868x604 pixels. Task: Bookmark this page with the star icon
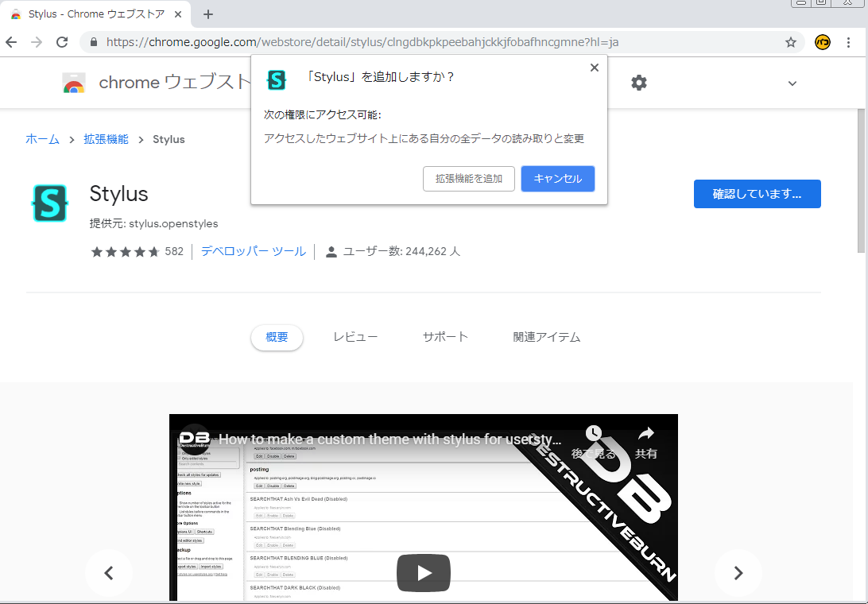790,42
